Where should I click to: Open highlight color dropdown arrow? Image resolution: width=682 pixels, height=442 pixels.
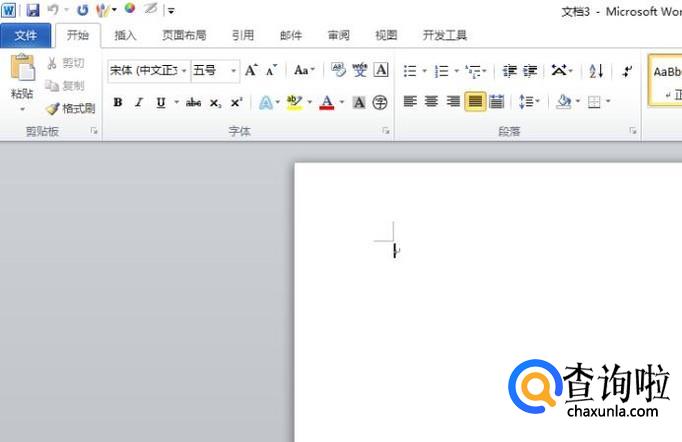tap(310, 103)
